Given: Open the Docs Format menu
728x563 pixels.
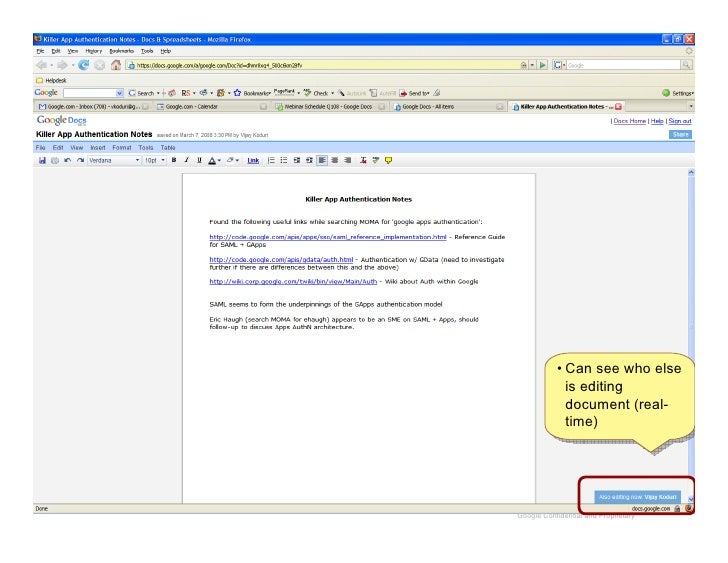Looking at the screenshot, I should 122,148.
